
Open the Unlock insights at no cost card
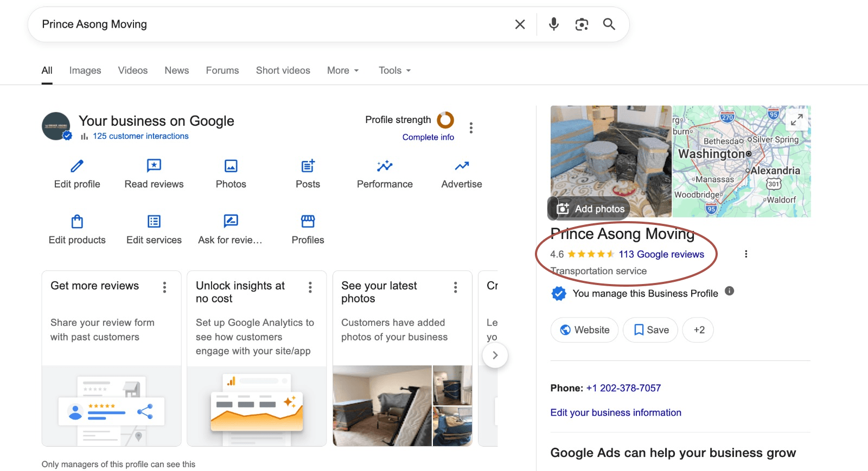coord(257,359)
